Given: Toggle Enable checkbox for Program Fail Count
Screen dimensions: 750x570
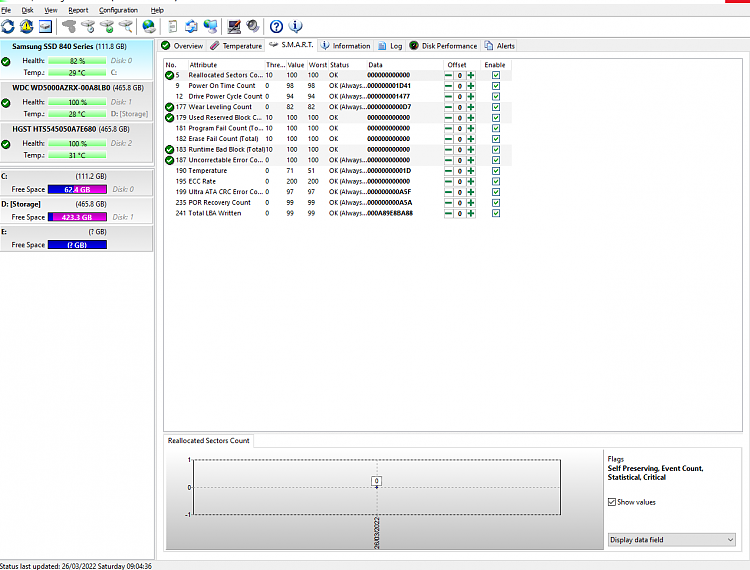Looking at the screenshot, I should pyautogui.click(x=496, y=129).
